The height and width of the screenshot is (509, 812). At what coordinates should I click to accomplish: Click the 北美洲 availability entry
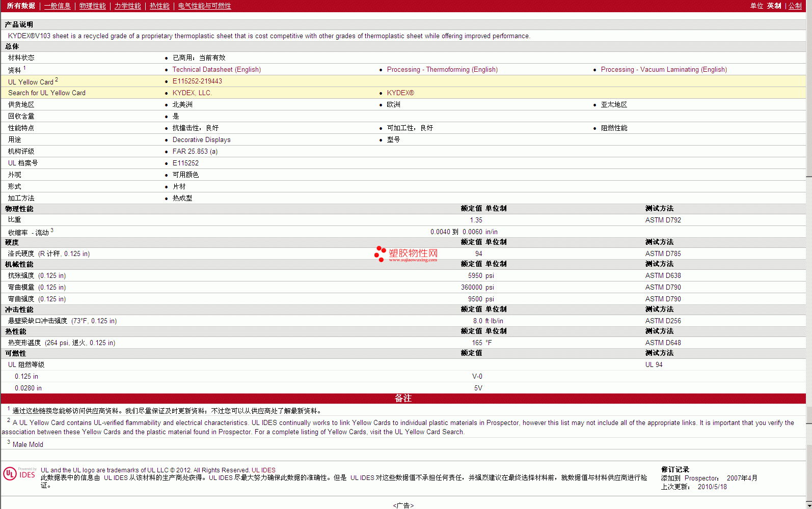182,105
